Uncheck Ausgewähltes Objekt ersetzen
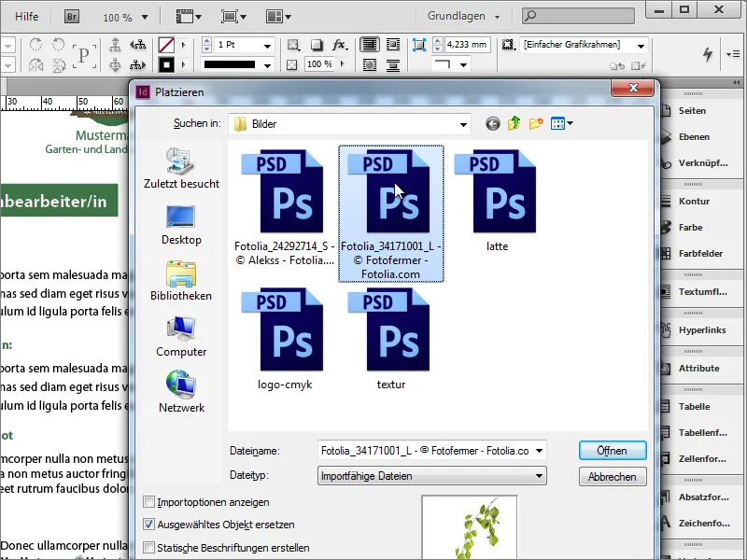Image resolution: width=747 pixels, height=560 pixels. (149, 525)
